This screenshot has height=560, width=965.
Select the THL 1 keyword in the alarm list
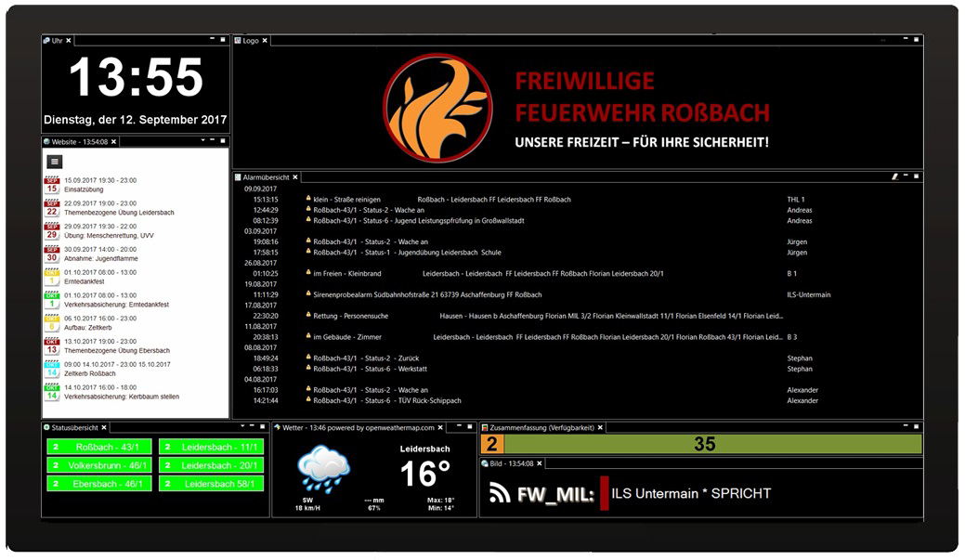[796, 199]
